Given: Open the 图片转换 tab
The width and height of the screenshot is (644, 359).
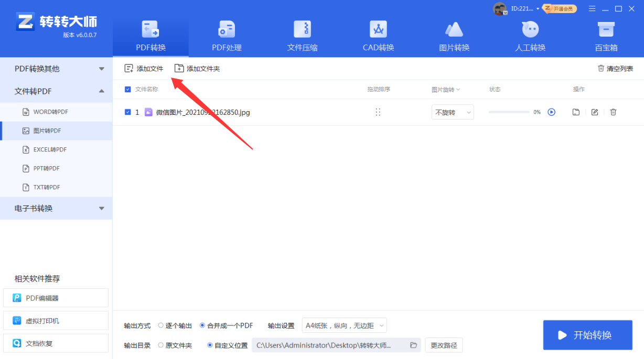Looking at the screenshot, I should pos(454,36).
